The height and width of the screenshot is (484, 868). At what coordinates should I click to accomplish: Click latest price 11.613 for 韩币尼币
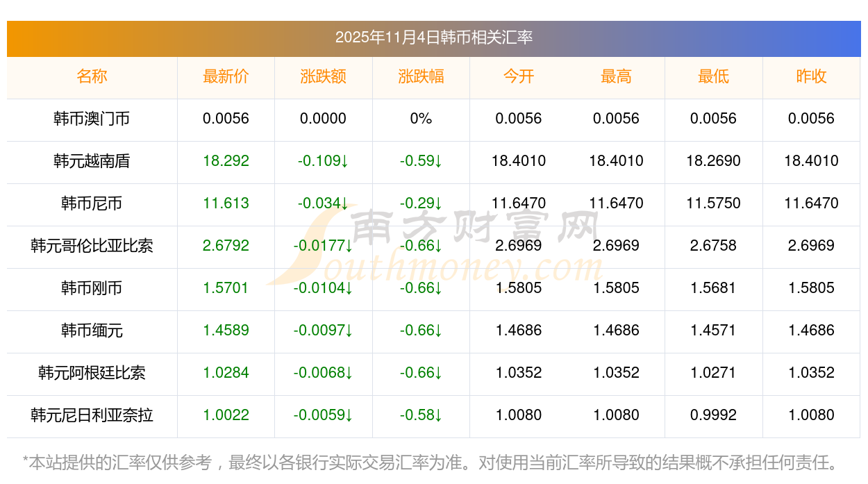(x=226, y=203)
